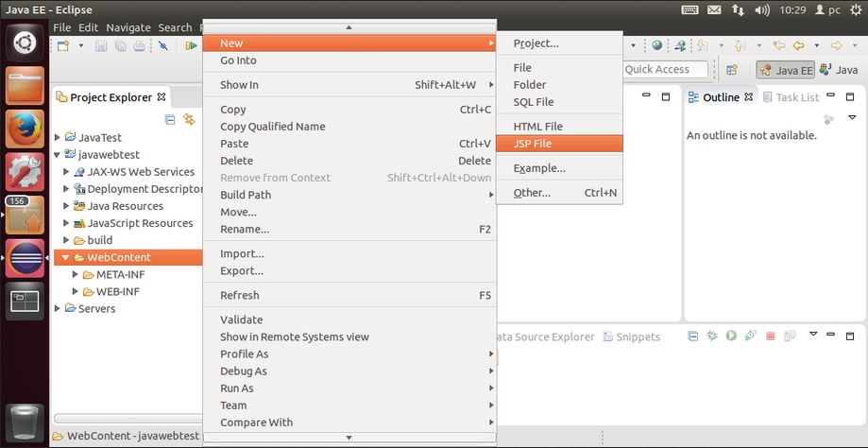Expand the Servers project node
This screenshot has height=448, width=868.
pyautogui.click(x=58, y=308)
